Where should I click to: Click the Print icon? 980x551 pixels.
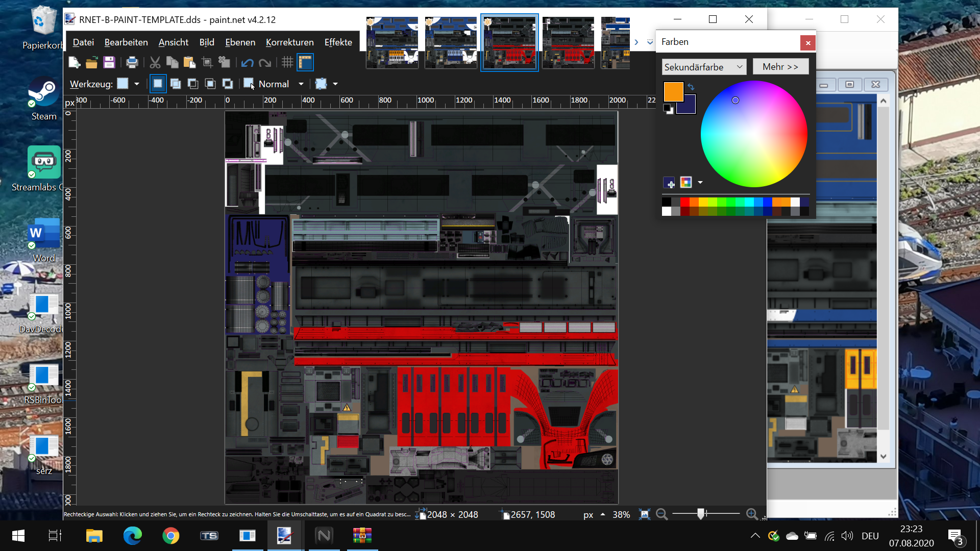132,63
